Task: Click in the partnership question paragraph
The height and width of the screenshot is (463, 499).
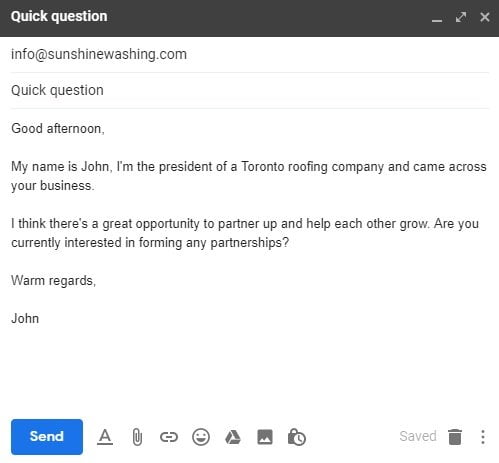Action: click(245, 233)
